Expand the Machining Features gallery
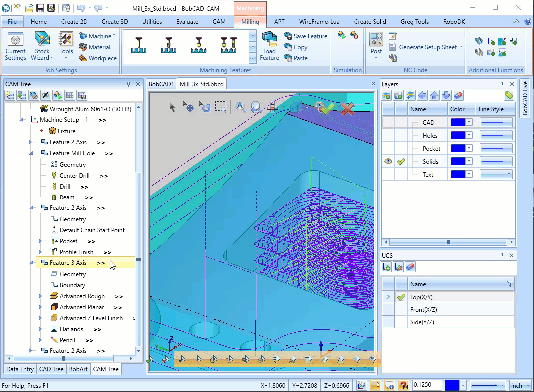534x392 pixels. (x=253, y=58)
